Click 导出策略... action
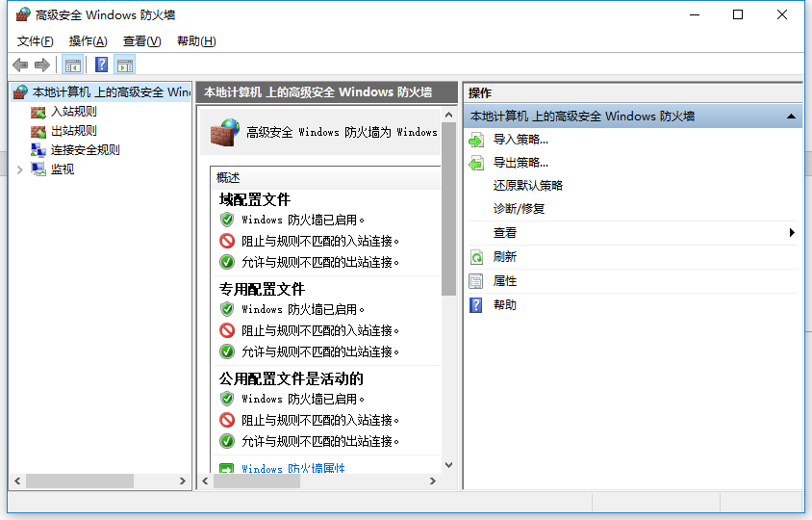The width and height of the screenshot is (812, 520). (520, 163)
